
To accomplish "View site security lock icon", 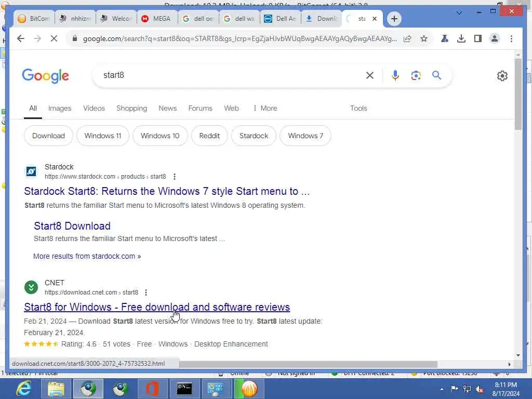I will click(75, 38).
